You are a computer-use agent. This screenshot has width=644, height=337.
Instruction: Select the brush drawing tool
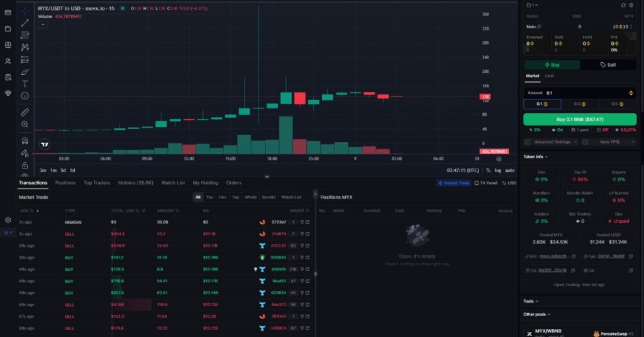25,72
